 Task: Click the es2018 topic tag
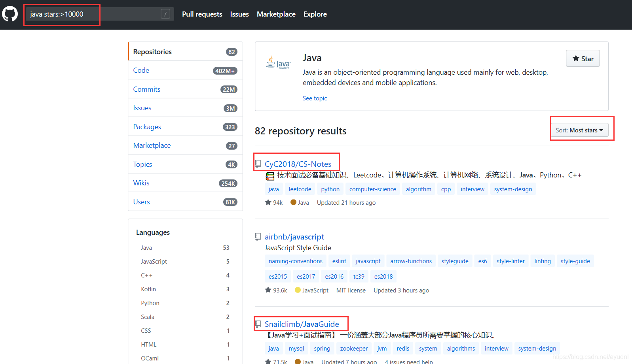pyautogui.click(x=383, y=277)
